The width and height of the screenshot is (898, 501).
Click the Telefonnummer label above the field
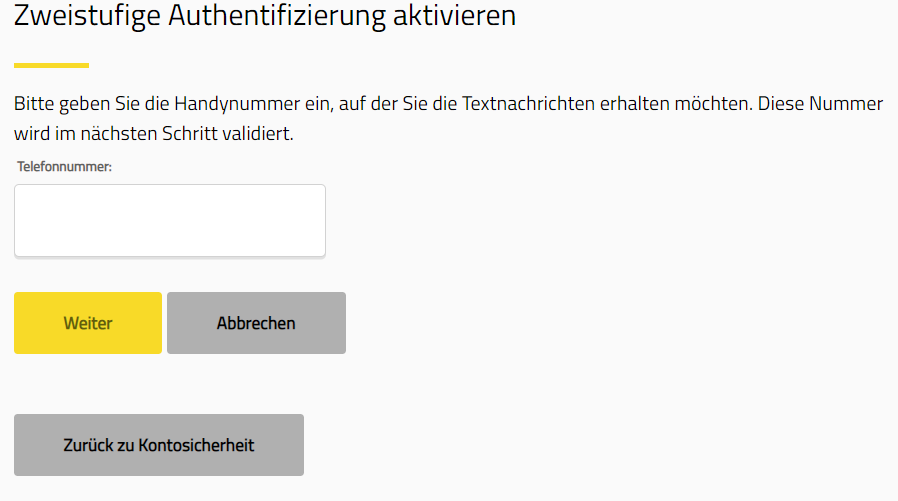click(64, 167)
